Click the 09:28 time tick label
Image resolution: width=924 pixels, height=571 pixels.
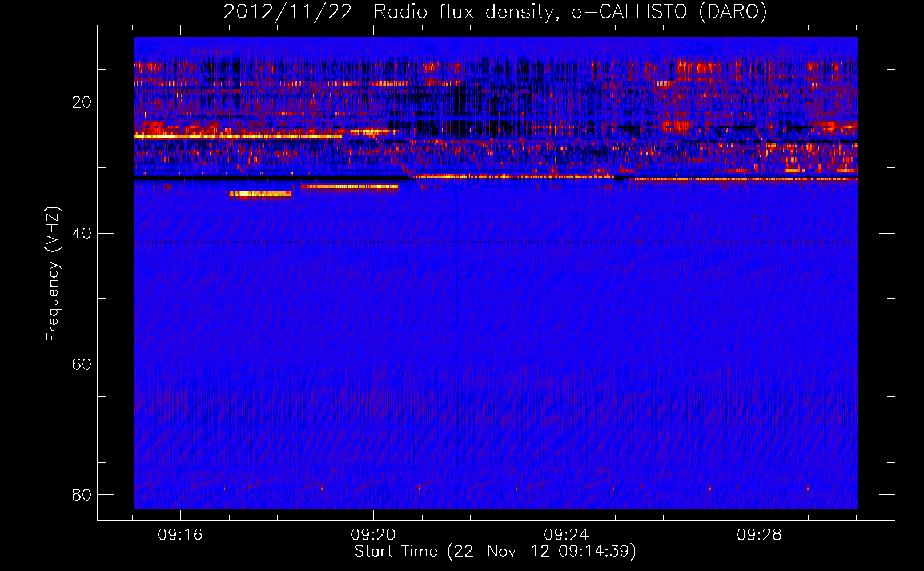(x=760, y=535)
